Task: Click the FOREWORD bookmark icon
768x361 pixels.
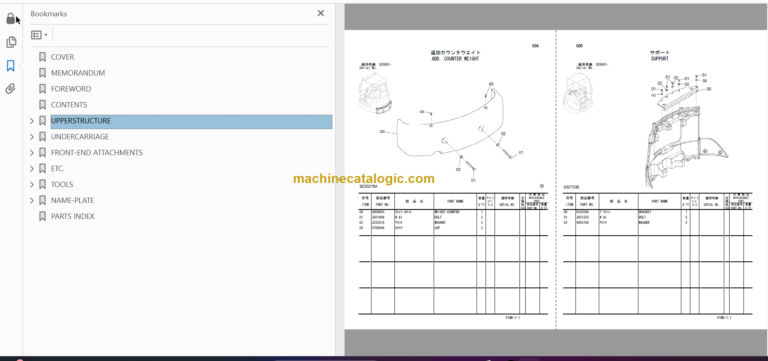Action: (x=43, y=89)
